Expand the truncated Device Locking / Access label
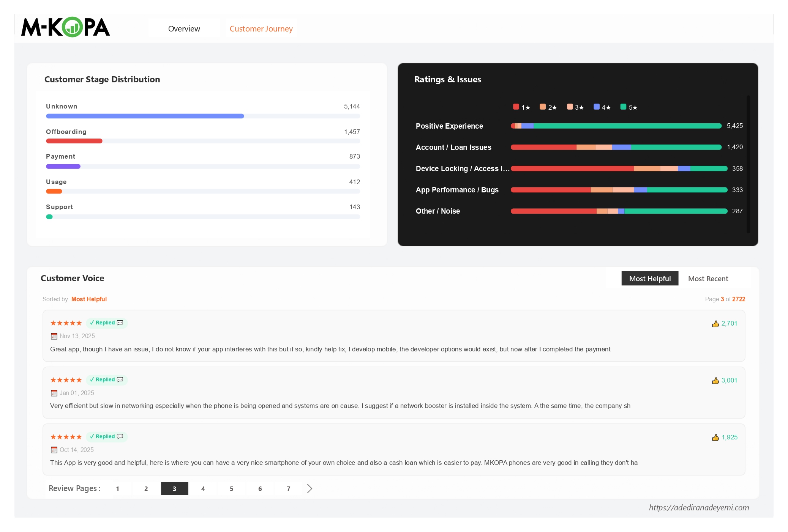Viewport: 788px width, 532px height. [x=463, y=168]
